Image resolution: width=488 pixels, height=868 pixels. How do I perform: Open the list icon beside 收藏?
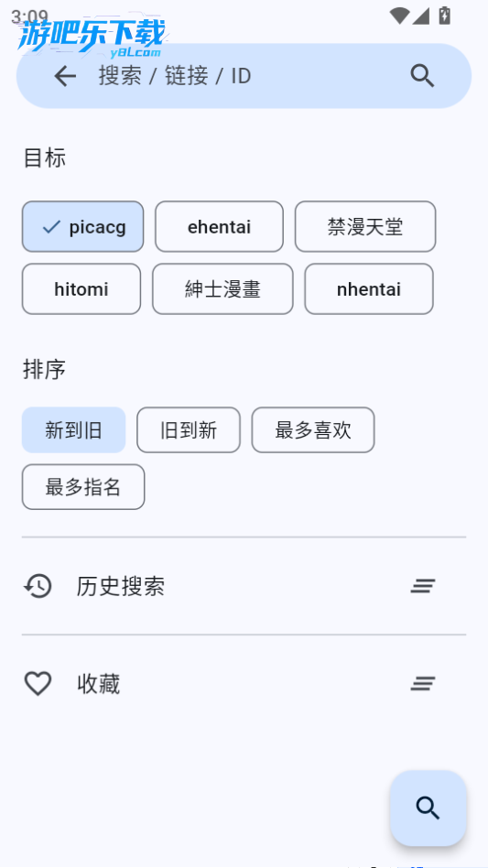423,684
